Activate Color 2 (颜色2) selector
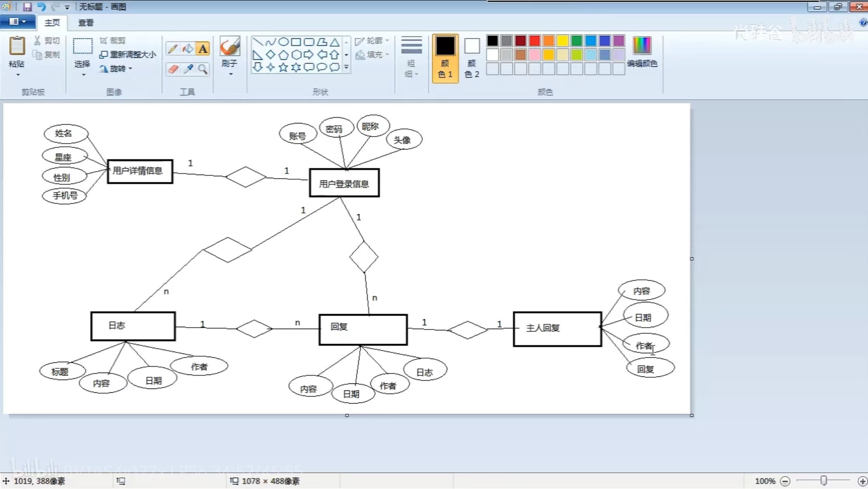868x489 pixels. click(472, 58)
